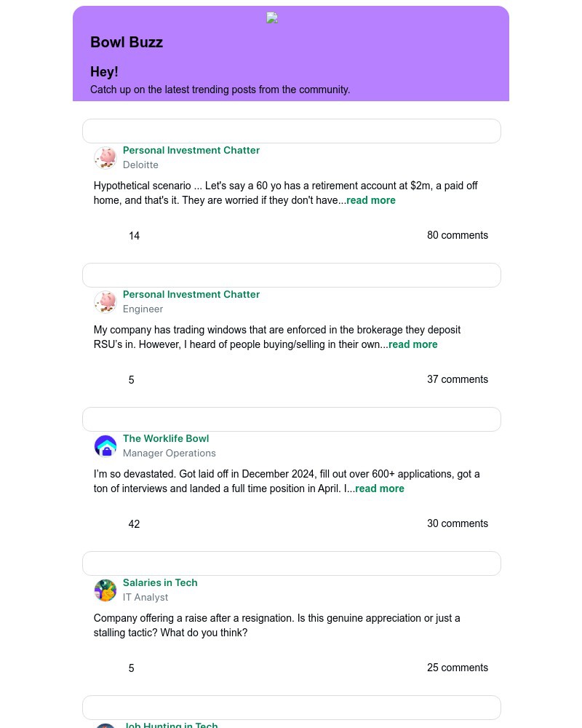The height and width of the screenshot is (728, 582).
Task: View 30 comments on layoff post
Action: [457, 523]
